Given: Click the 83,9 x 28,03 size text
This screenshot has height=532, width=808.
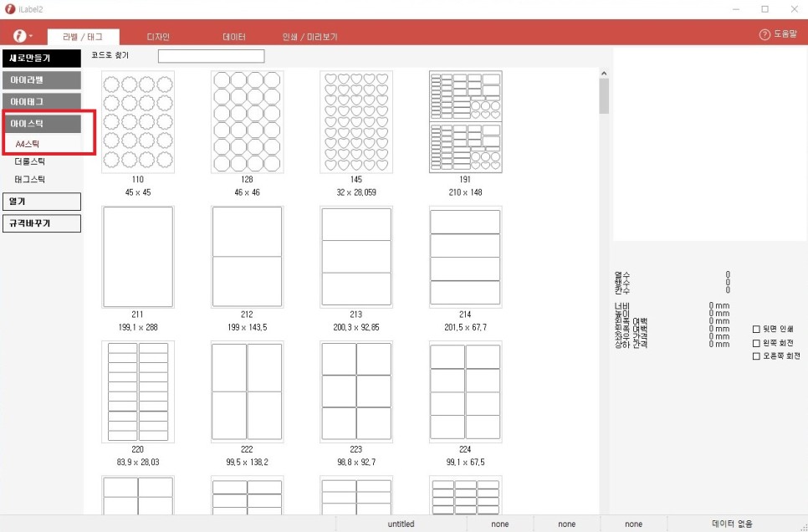Looking at the screenshot, I should (x=137, y=463).
